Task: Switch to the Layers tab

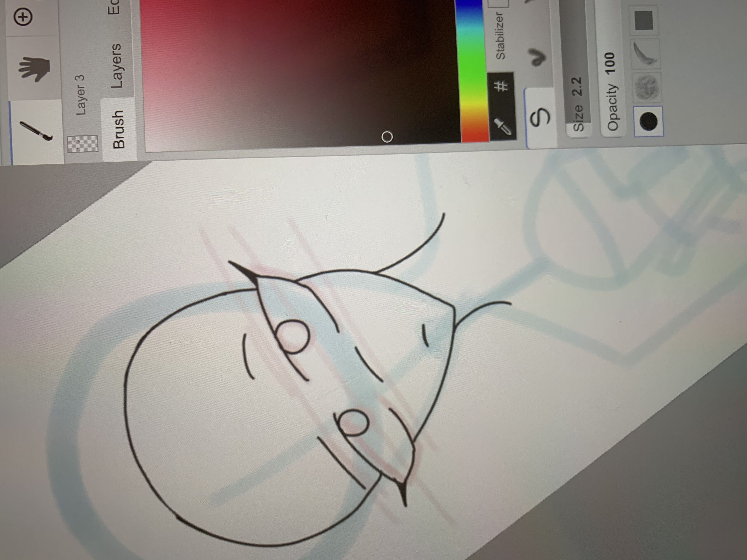Action: (117, 66)
